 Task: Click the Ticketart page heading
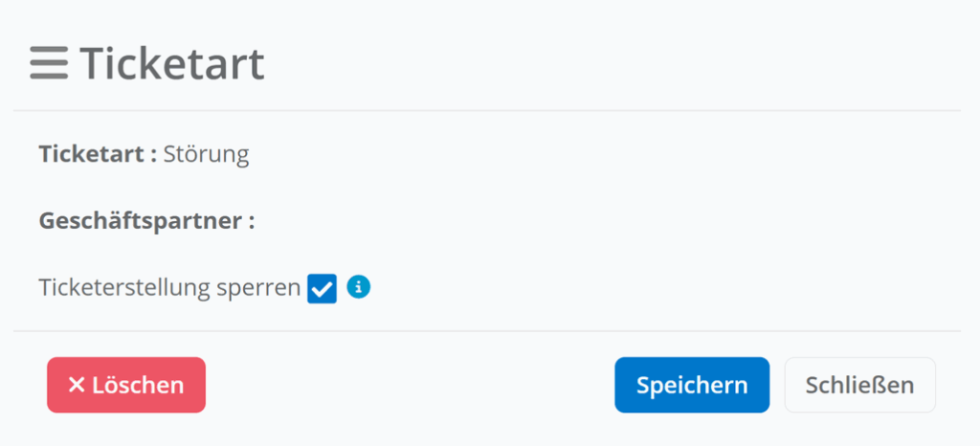[172, 63]
